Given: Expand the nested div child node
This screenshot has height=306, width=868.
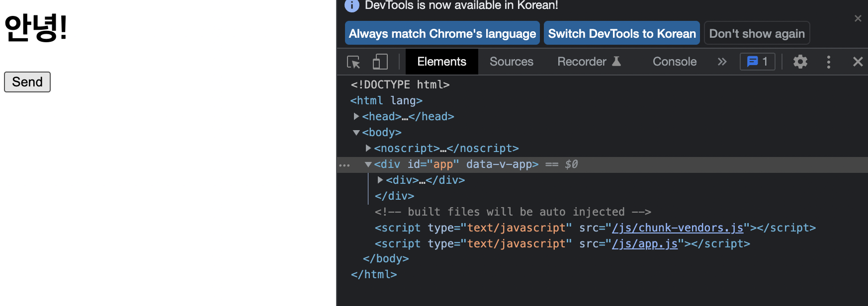Looking at the screenshot, I should [x=380, y=180].
